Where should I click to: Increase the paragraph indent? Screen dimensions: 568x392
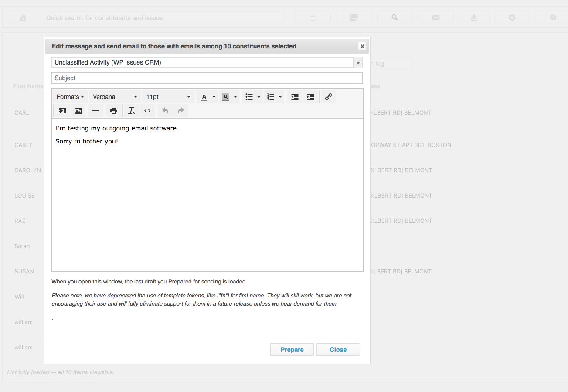(310, 97)
